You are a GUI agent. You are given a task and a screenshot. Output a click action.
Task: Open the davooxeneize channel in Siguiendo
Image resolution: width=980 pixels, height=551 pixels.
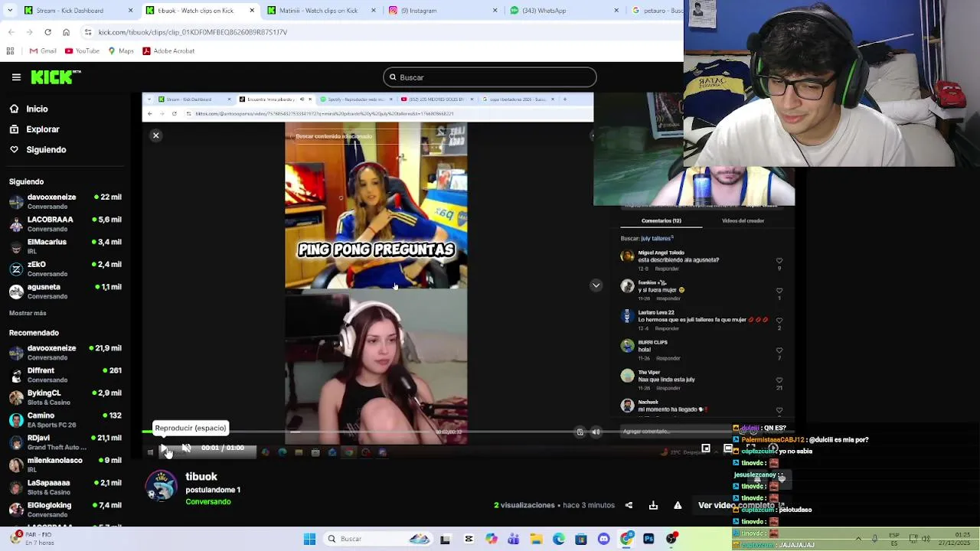click(x=65, y=201)
